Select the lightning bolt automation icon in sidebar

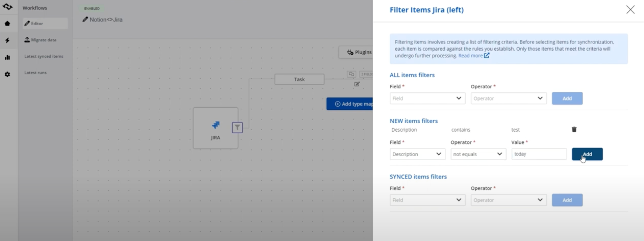[7, 40]
